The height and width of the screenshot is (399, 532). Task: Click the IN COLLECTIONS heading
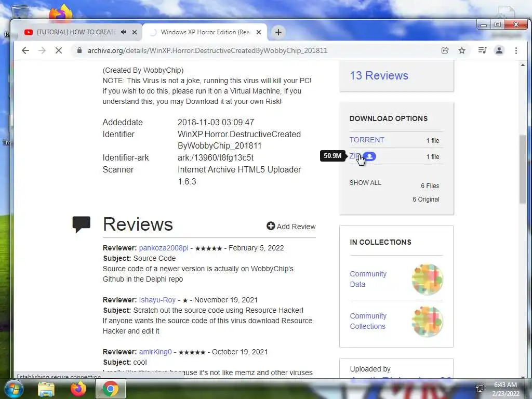click(x=380, y=242)
